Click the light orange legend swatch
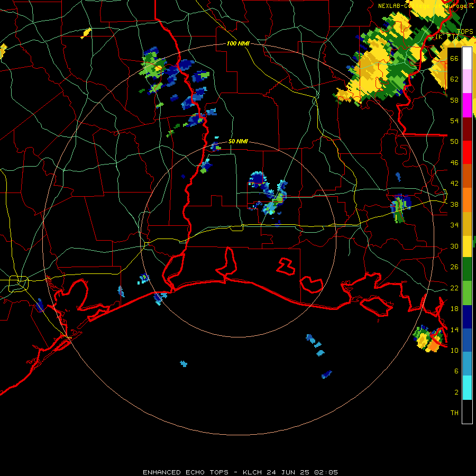The width and height of the screenshot is (476, 476). pos(467,200)
